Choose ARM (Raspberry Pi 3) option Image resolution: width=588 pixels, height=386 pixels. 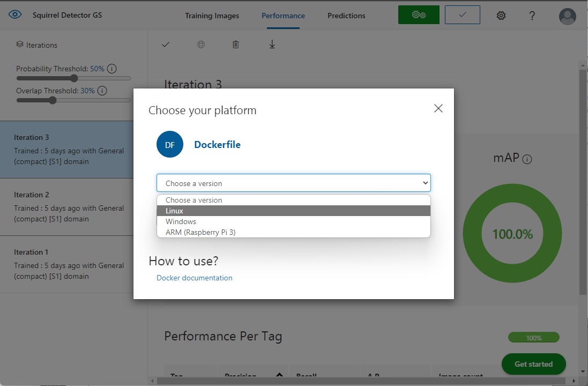(294, 232)
